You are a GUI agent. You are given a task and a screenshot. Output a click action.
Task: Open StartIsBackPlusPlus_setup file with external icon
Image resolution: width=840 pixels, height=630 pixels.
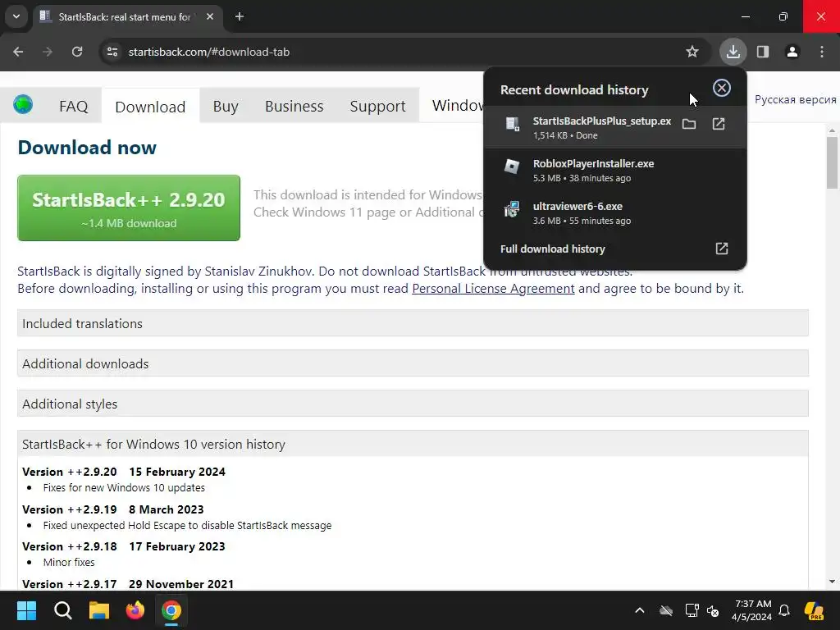coord(719,125)
